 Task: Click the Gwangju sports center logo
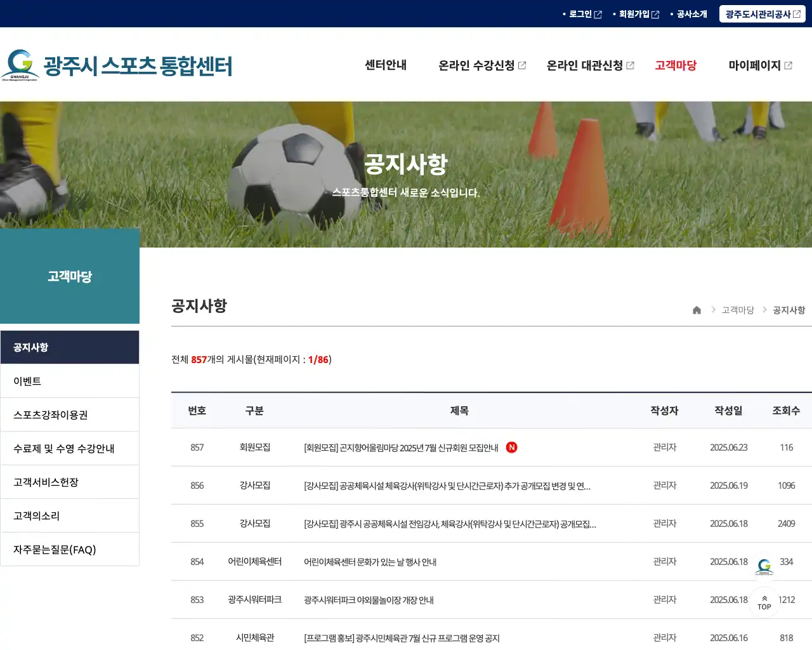point(117,65)
